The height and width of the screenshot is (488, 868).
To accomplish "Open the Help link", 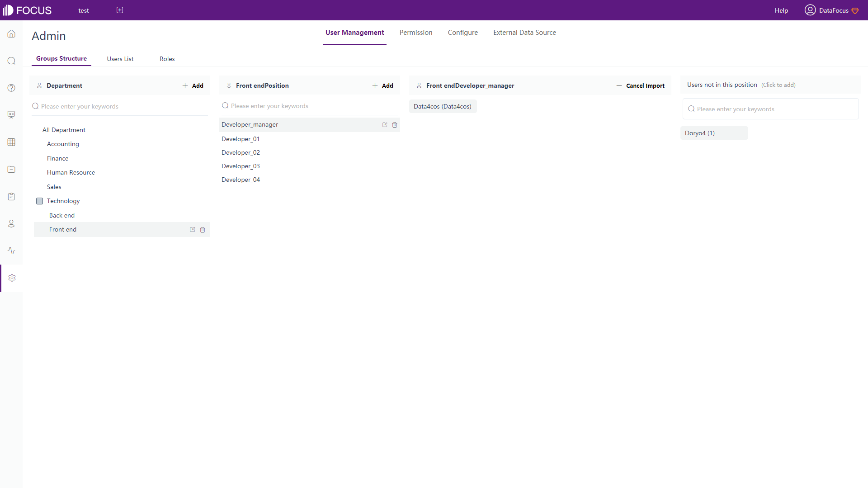I will [781, 10].
